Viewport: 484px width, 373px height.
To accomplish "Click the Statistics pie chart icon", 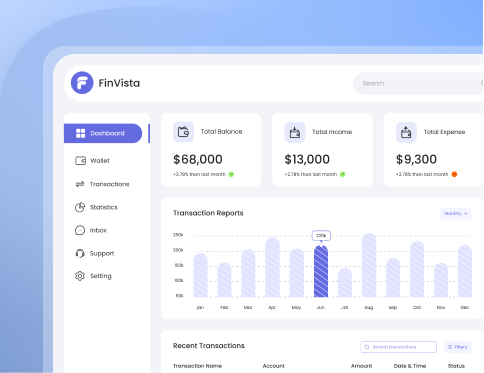I will 80,207.
